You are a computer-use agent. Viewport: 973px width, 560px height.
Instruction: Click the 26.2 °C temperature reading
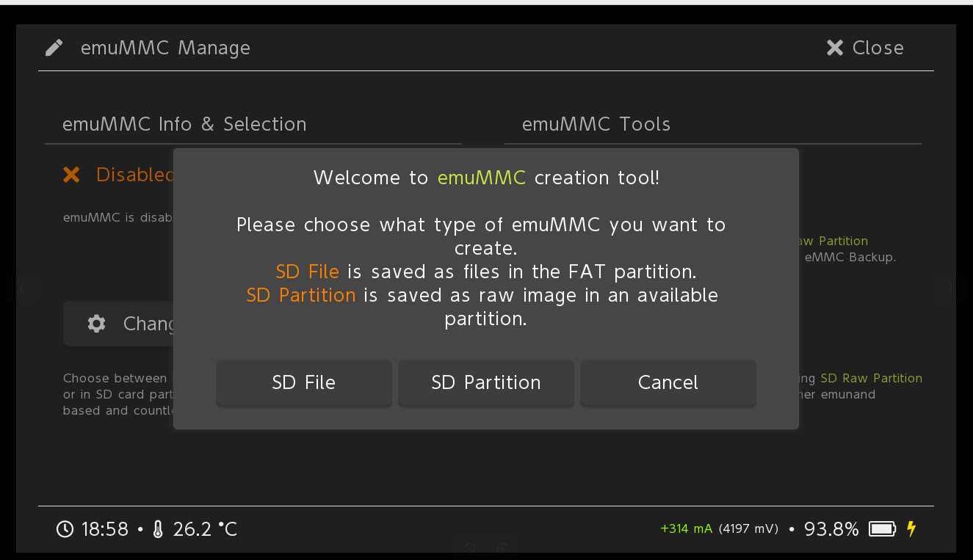(x=205, y=529)
